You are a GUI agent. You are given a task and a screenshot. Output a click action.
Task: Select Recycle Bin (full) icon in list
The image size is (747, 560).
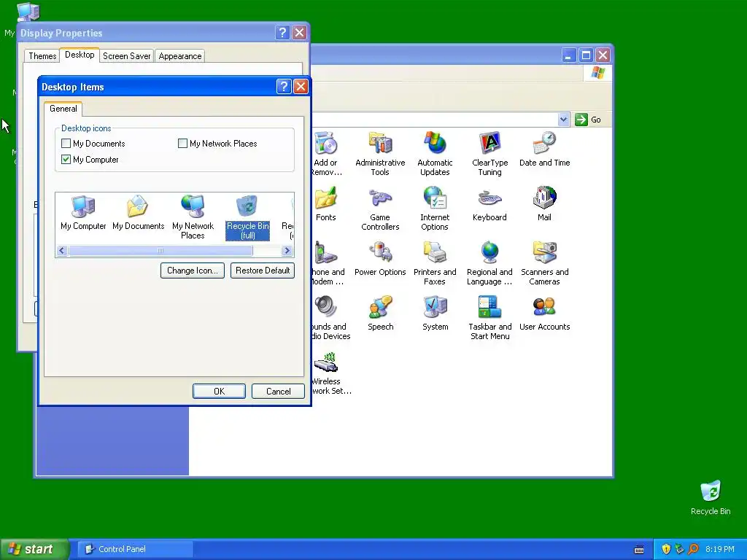(x=247, y=217)
